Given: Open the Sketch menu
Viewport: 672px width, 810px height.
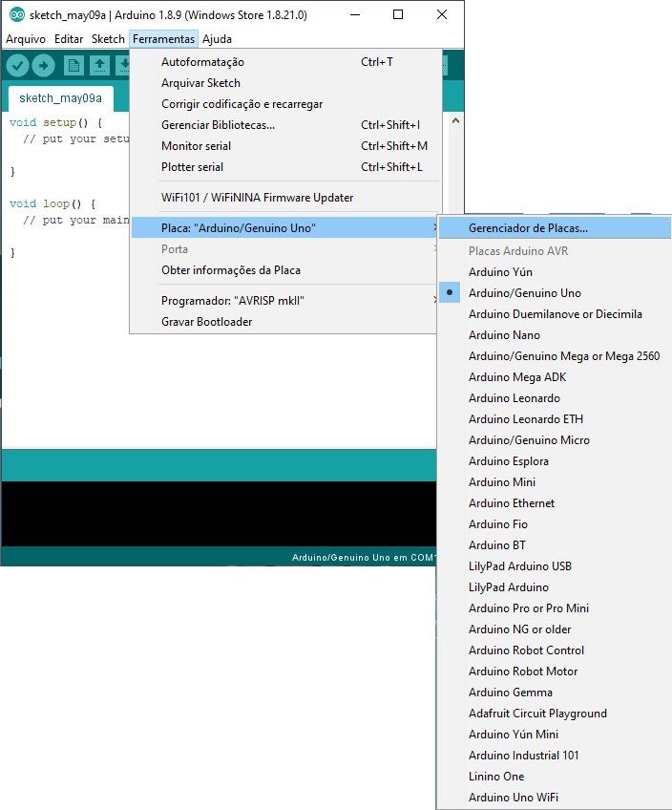Looking at the screenshot, I should pos(108,39).
